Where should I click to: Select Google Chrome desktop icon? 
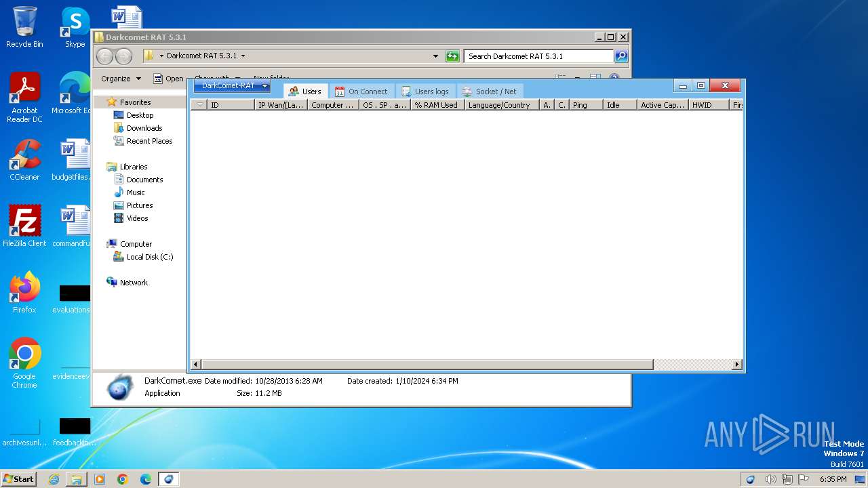tap(24, 363)
